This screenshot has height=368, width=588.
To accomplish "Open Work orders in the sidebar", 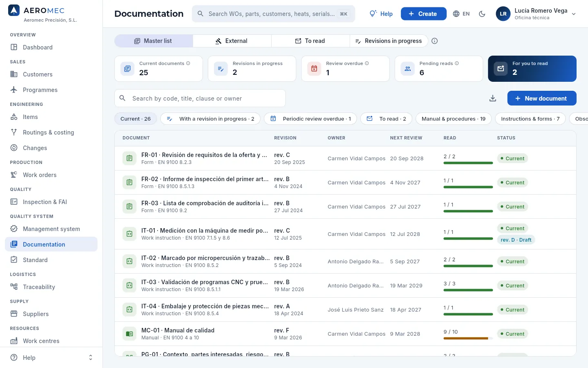I will pos(51,175).
